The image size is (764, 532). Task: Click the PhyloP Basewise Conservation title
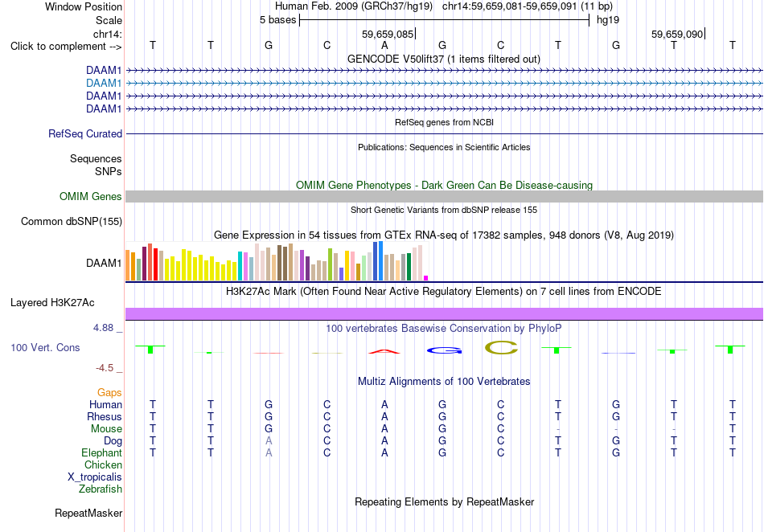444,329
